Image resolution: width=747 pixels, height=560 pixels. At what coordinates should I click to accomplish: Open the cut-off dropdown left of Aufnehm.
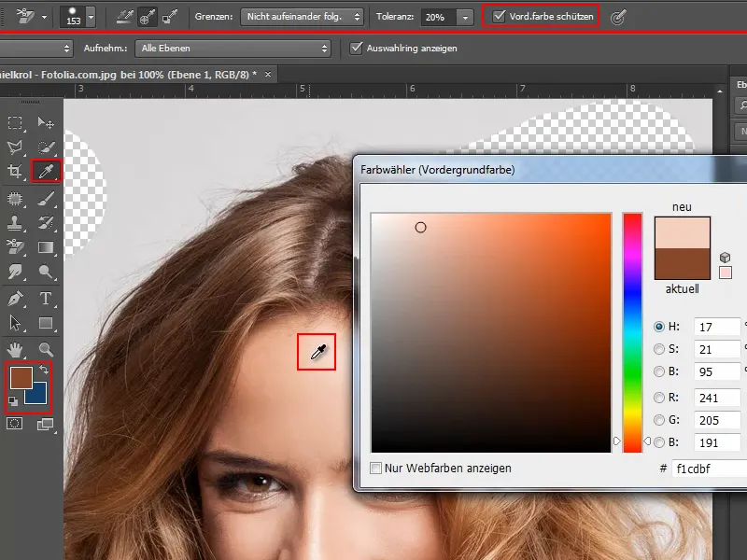click(35, 49)
